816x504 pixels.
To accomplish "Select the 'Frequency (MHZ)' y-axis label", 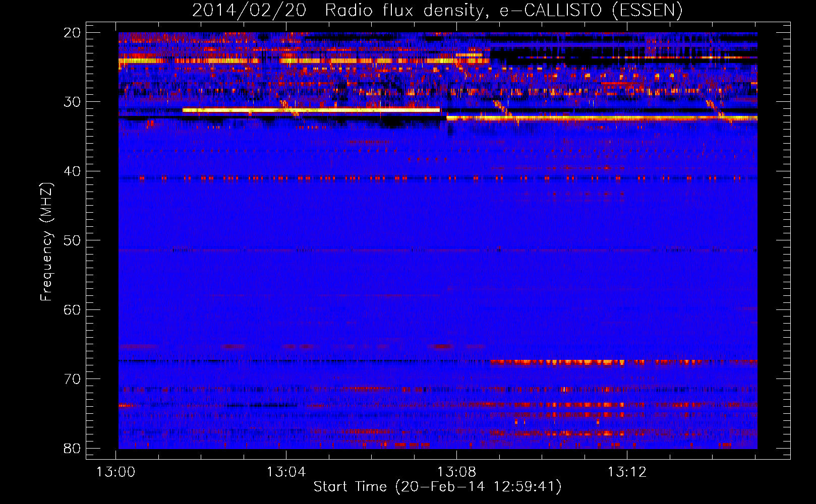I will pos(46,242).
